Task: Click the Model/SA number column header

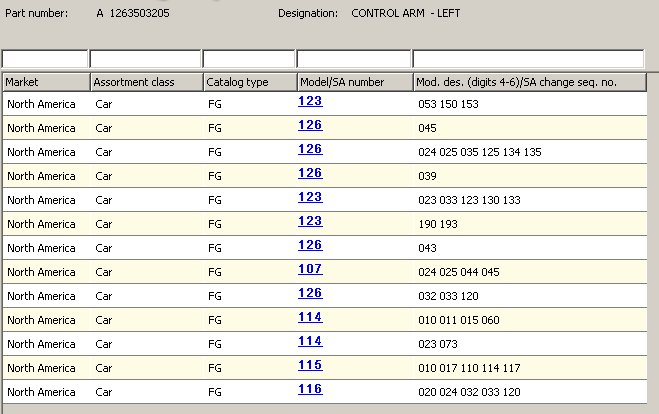Action: [355, 82]
